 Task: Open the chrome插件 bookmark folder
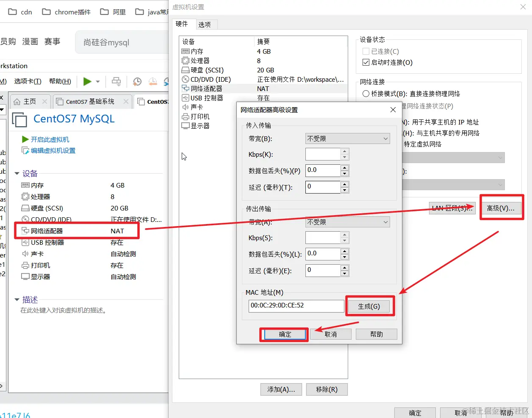(66, 12)
